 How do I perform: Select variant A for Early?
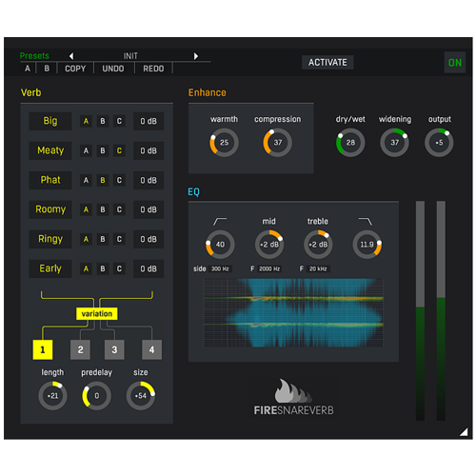[86, 268]
